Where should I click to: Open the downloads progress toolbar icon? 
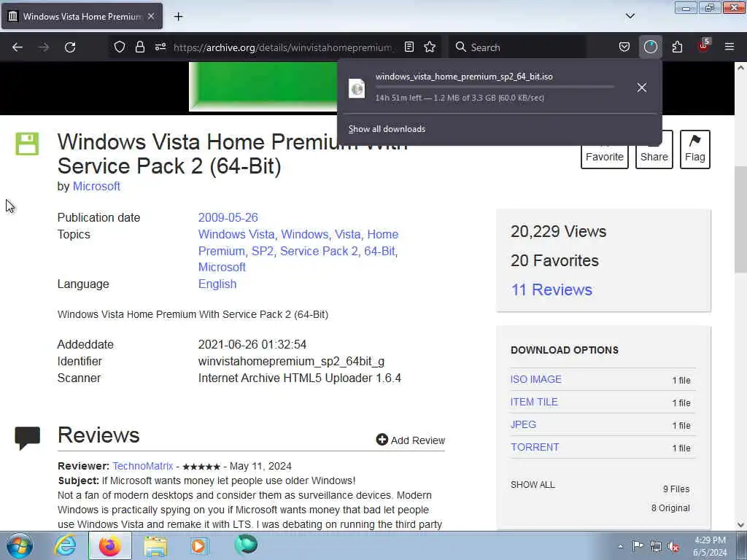(650, 47)
